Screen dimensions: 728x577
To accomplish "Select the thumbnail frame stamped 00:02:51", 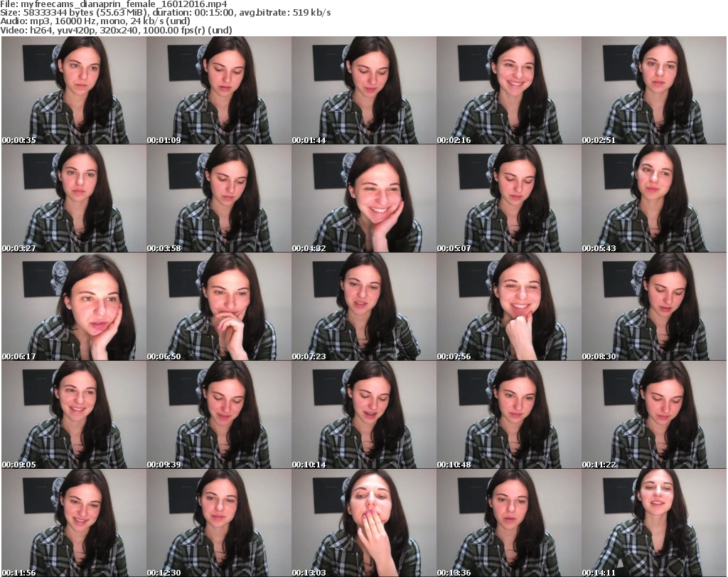I will [654, 90].
